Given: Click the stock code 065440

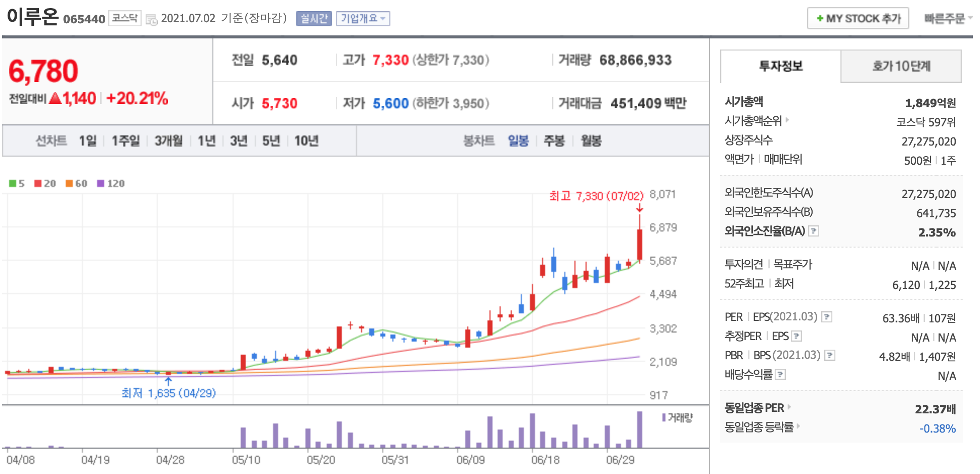Looking at the screenshot, I should point(84,19).
